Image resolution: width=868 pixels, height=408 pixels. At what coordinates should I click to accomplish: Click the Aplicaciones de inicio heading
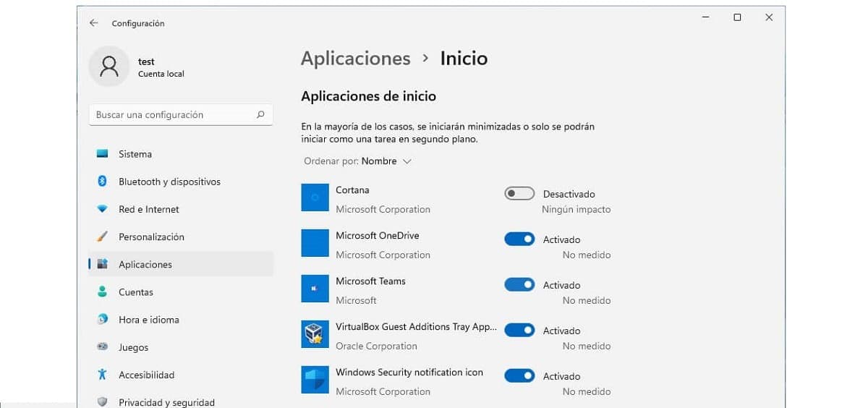[368, 95]
